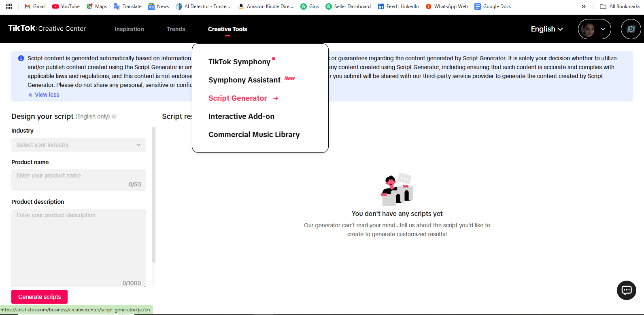Click the Product name input field
644x315 pixels.
[x=79, y=180]
